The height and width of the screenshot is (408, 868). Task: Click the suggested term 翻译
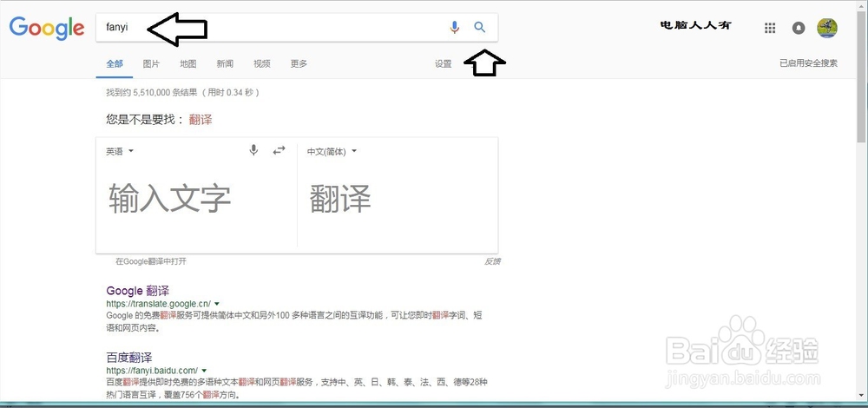click(201, 120)
